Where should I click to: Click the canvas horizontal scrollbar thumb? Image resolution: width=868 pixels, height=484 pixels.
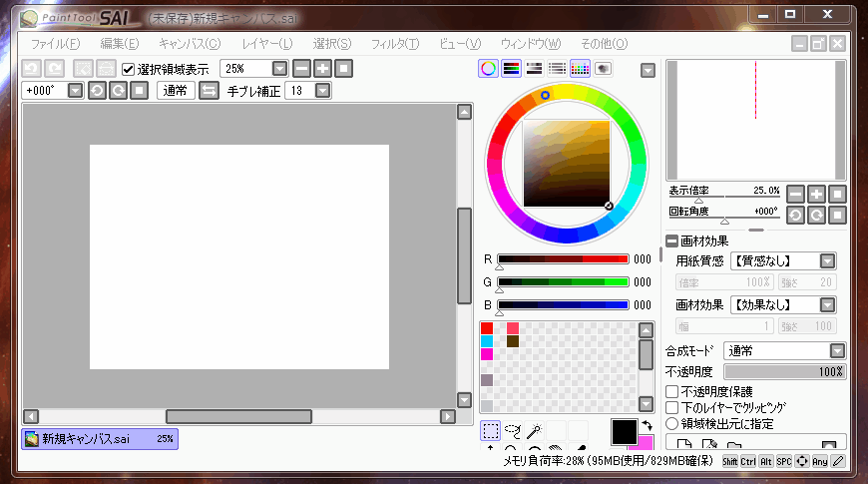coord(238,416)
